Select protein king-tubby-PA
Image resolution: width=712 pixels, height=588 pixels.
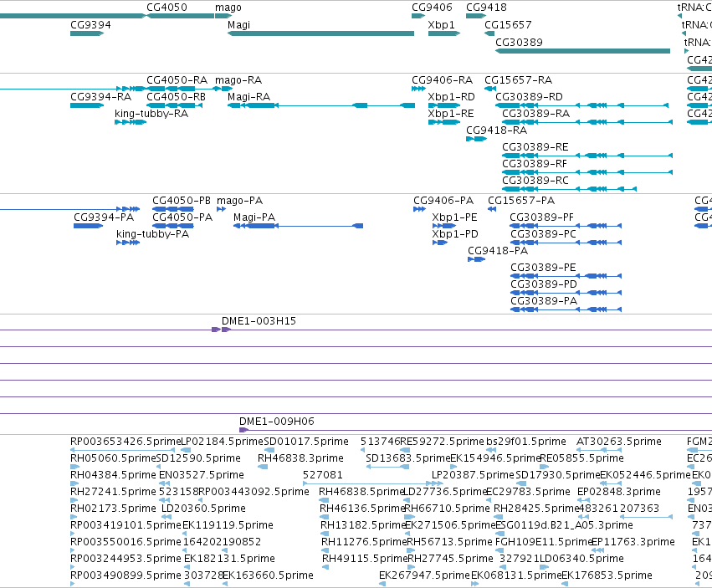click(152, 234)
